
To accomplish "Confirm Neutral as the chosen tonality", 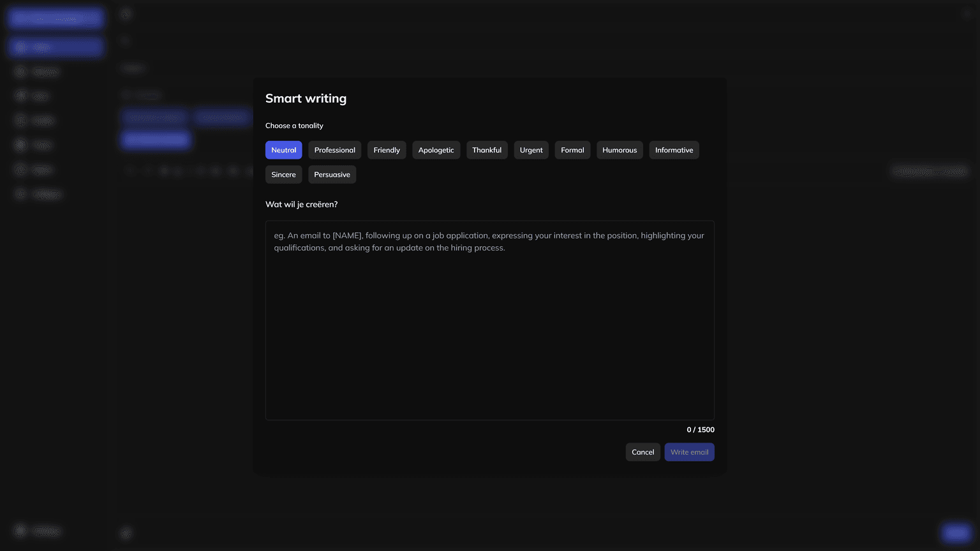I will pos(283,150).
